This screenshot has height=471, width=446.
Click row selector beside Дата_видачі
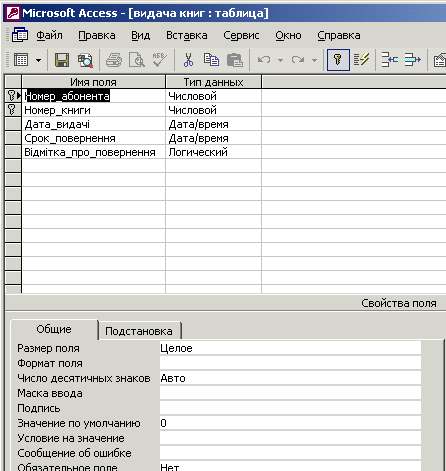[13, 124]
